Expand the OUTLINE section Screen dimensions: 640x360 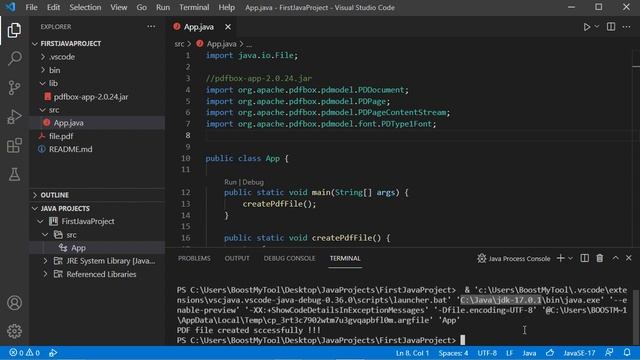point(50,195)
